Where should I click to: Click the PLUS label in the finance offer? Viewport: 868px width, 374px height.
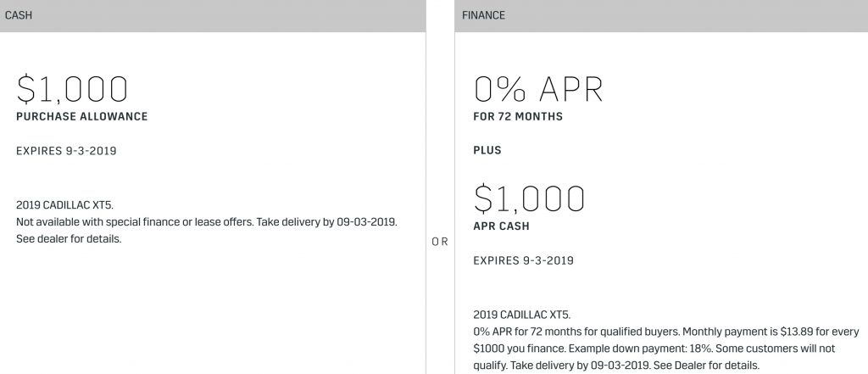(487, 150)
